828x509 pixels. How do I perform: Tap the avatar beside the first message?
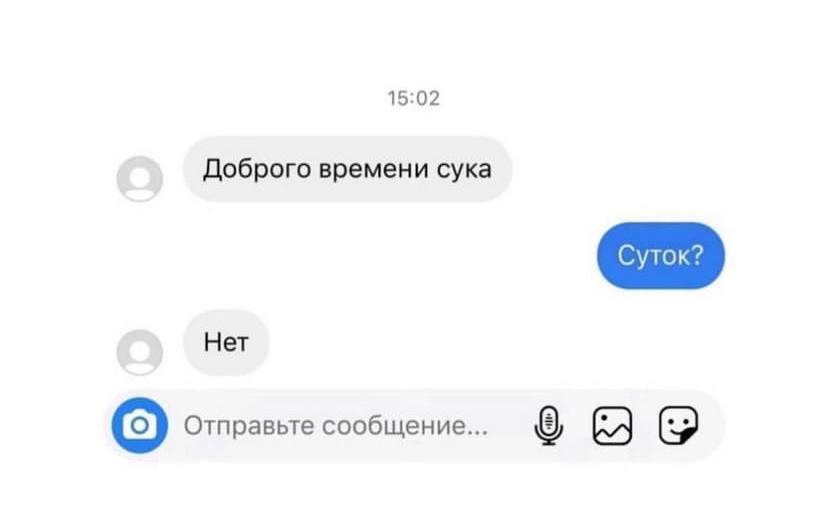139,179
